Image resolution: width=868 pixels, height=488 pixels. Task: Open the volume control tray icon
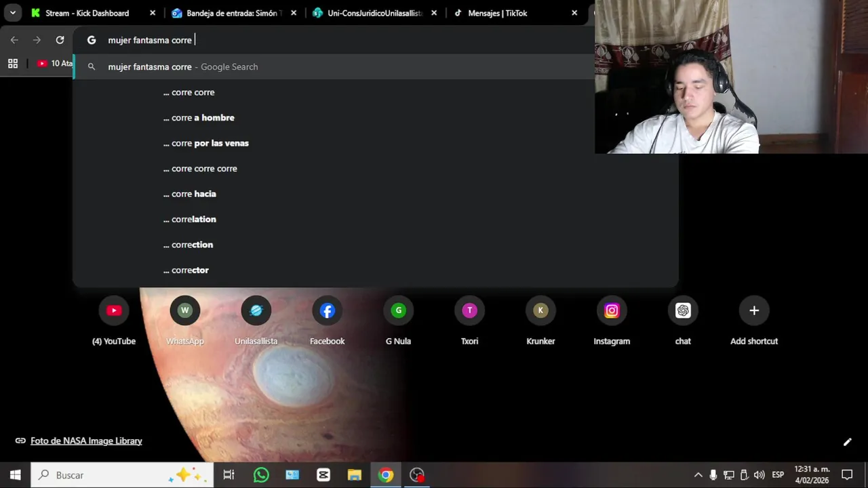point(759,475)
